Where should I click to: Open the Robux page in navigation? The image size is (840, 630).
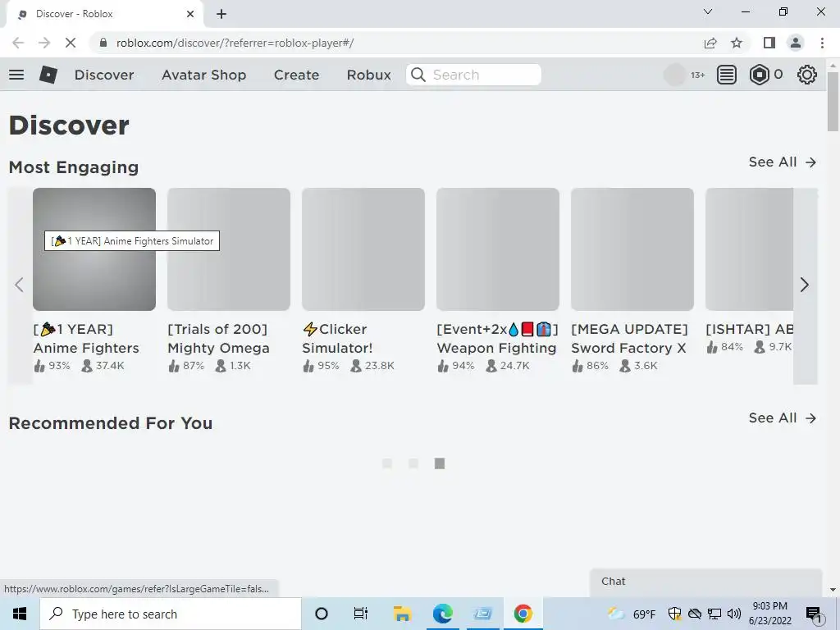tap(368, 75)
